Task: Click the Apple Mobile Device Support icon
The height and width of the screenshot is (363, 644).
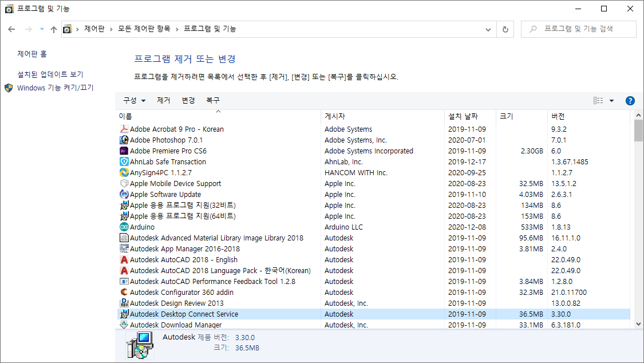Action: click(x=124, y=184)
